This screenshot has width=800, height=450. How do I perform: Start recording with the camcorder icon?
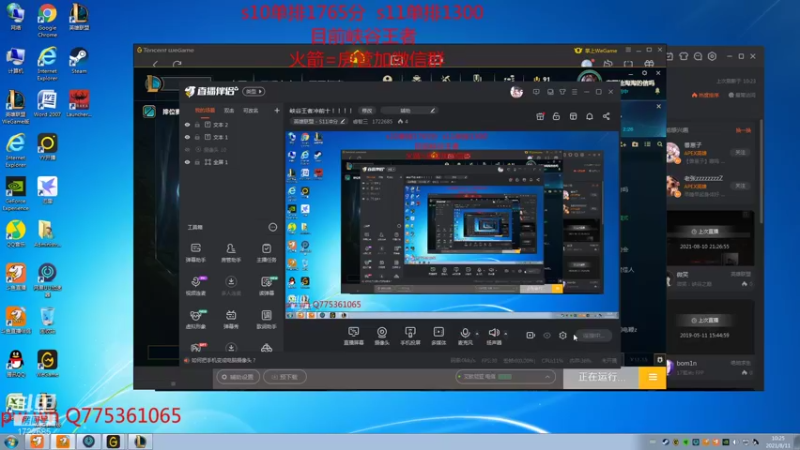tap(531, 335)
